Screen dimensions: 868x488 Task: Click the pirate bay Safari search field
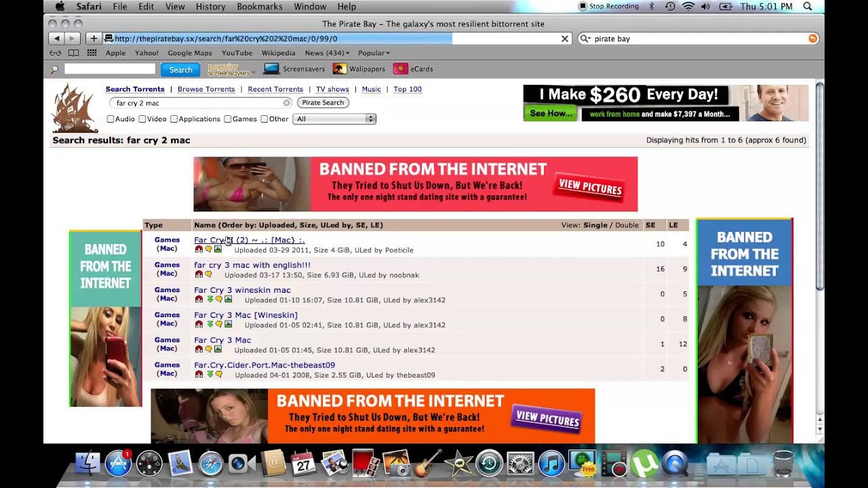click(698, 39)
